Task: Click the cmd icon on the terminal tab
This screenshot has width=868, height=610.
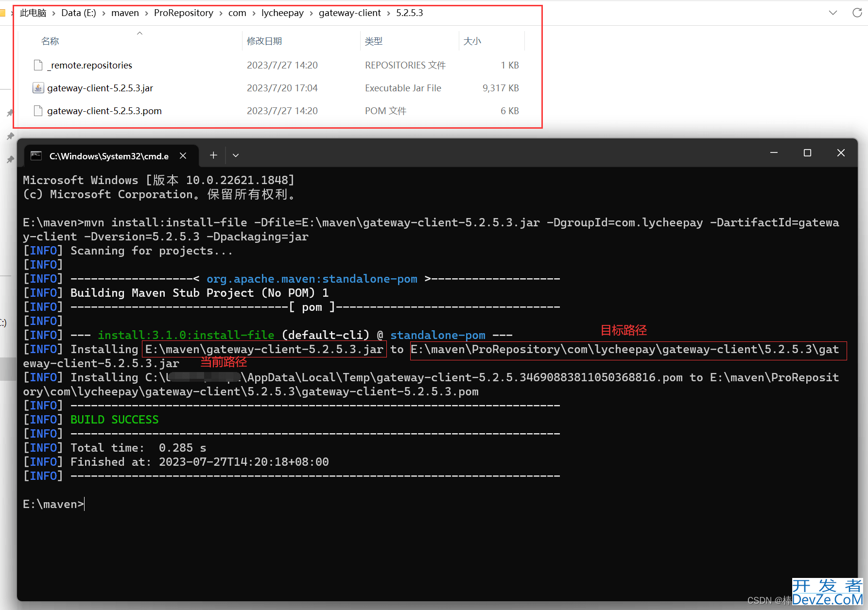Action: click(36, 155)
